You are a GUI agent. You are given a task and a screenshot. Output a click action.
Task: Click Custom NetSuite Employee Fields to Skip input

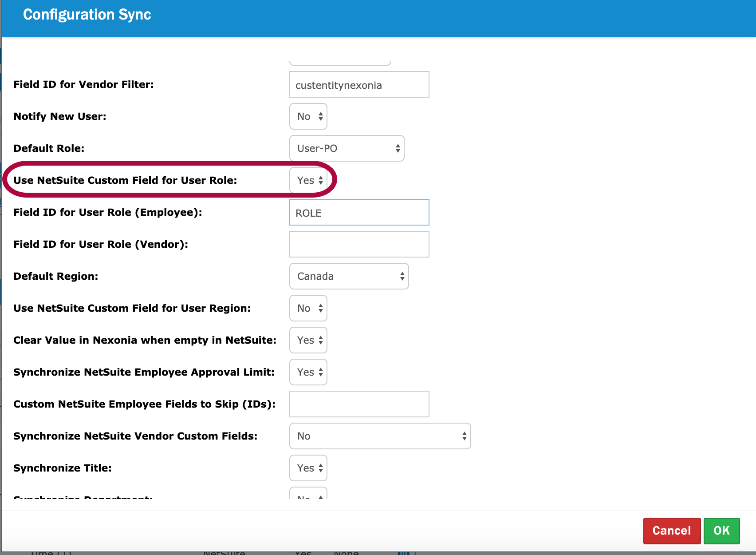tap(359, 404)
